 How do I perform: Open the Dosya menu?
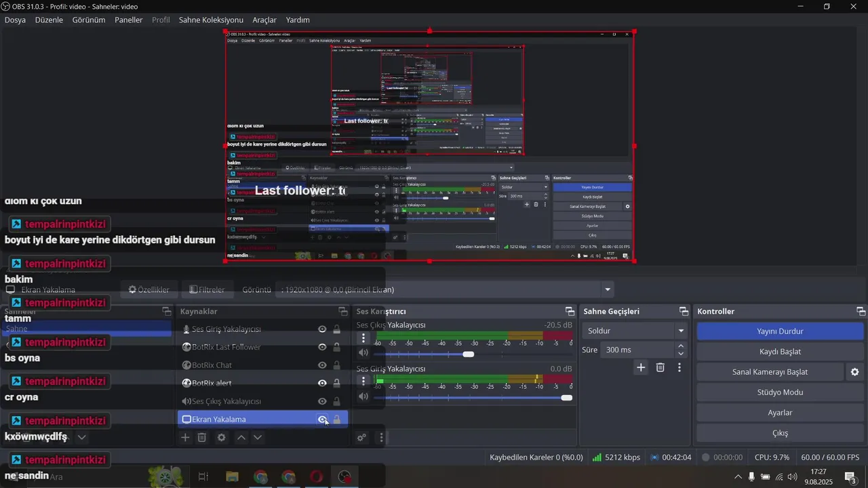[x=15, y=20]
